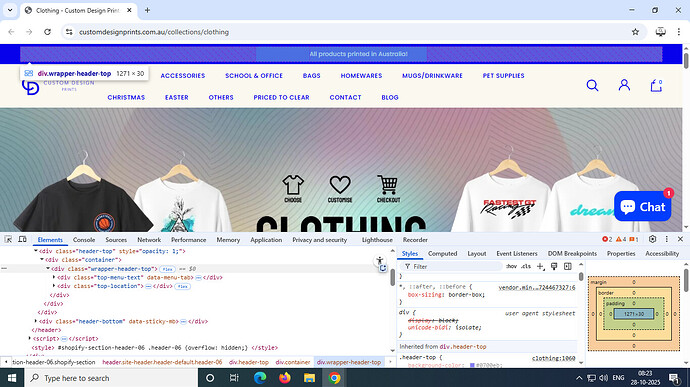Toggle the rendering emulations brush icon
690x387 pixels.
click(554, 266)
